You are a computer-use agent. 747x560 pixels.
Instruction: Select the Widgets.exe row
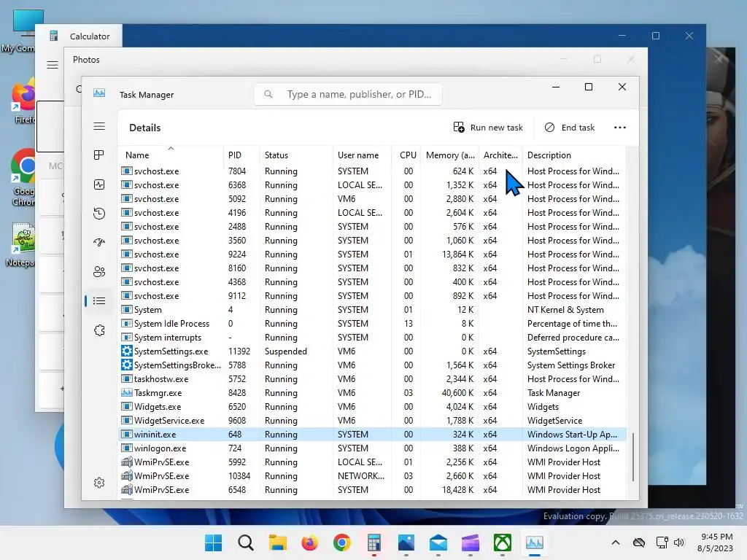372,407
